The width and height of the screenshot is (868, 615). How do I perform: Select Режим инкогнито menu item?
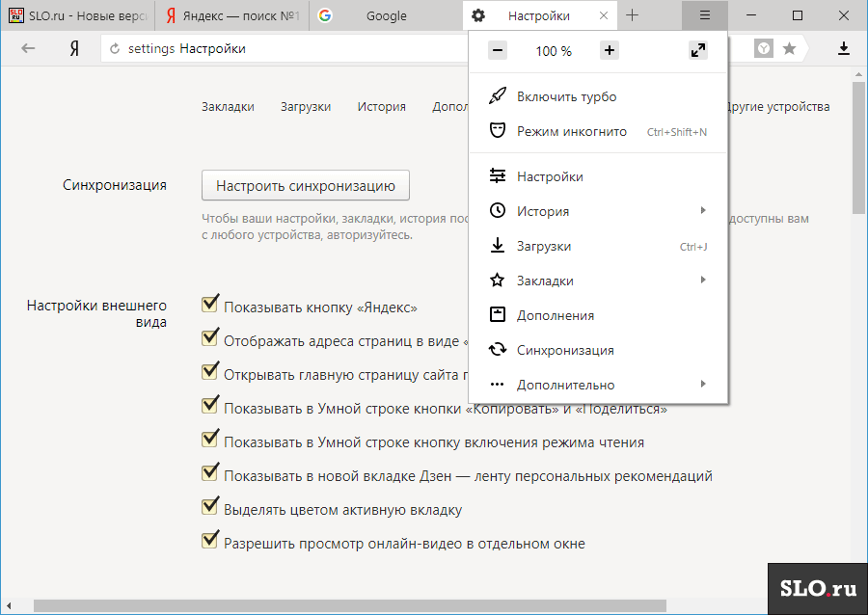[598, 131]
